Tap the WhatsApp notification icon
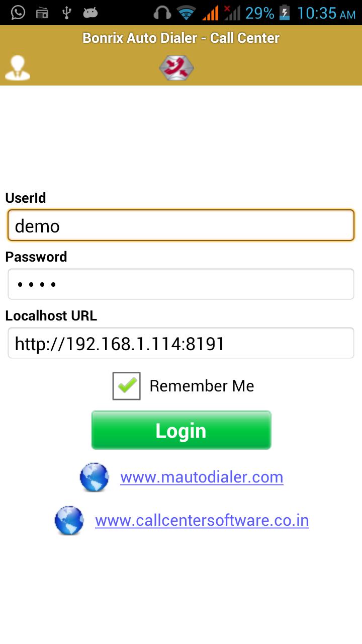This screenshot has width=362, height=644. 18,13
